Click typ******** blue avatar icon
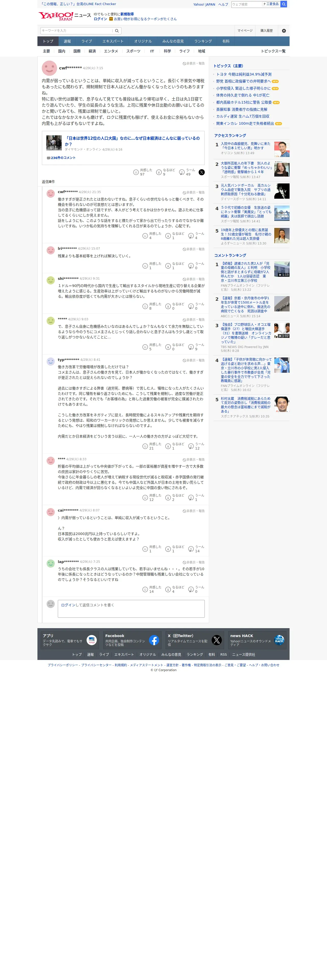 click(x=51, y=362)
